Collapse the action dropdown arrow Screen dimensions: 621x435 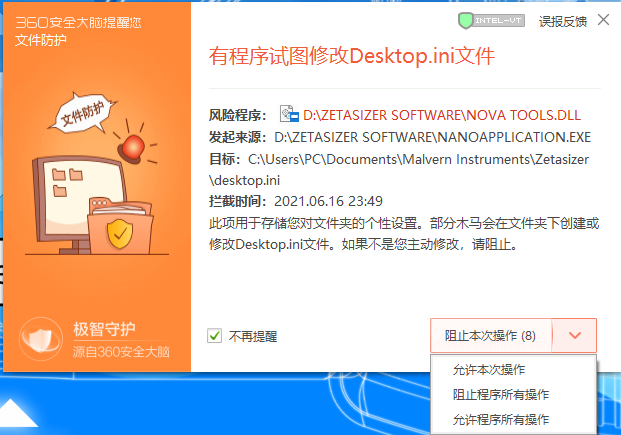coord(574,336)
